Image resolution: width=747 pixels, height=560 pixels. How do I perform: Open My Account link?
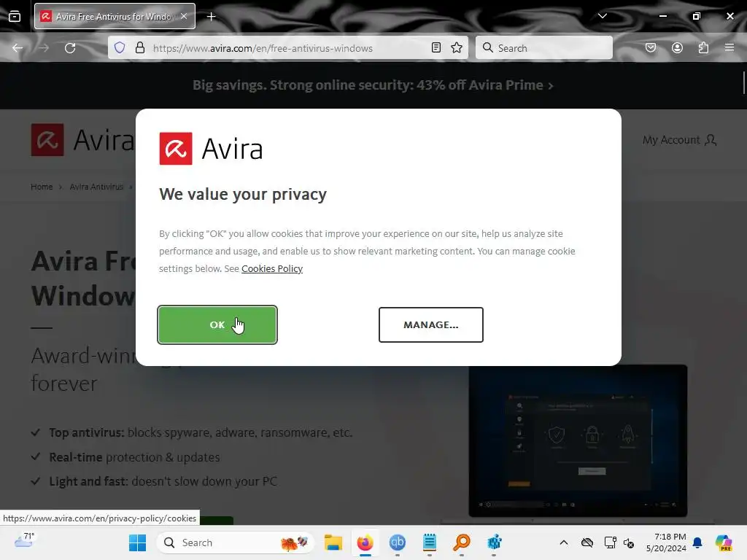pos(679,140)
